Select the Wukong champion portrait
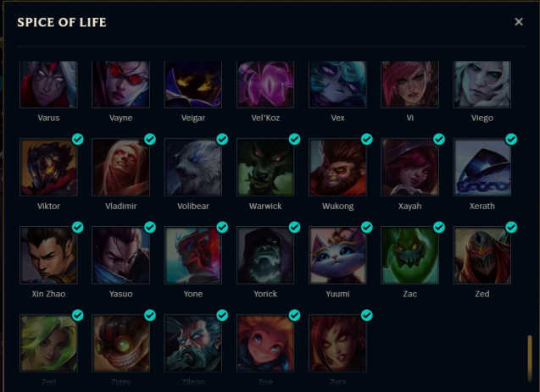Screen dimensions: 540x392 pos(337,167)
